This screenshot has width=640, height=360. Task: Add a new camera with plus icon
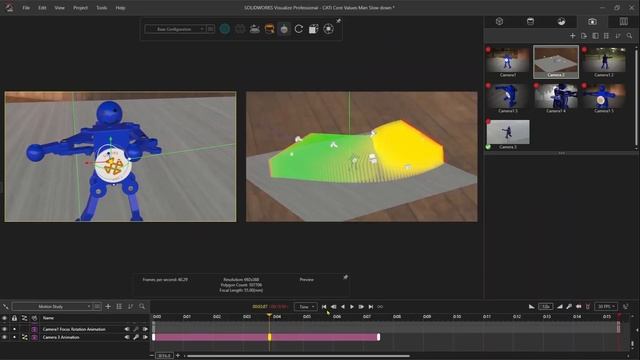point(573,36)
